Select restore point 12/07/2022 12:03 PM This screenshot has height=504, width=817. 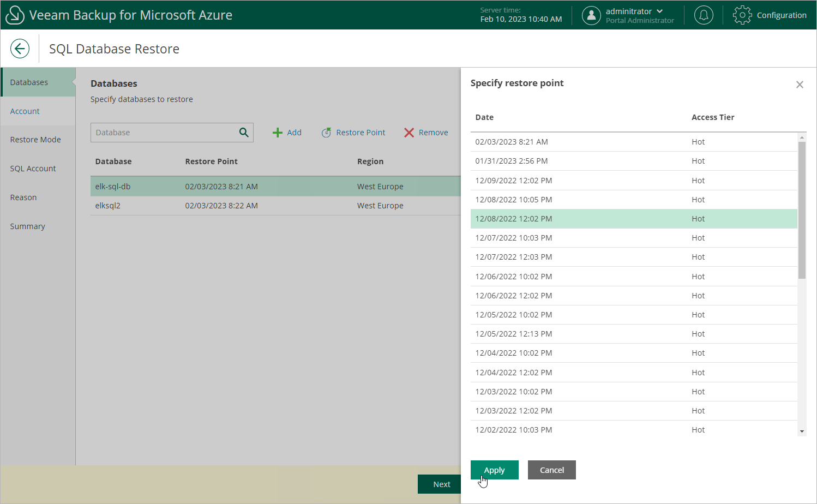click(634, 257)
